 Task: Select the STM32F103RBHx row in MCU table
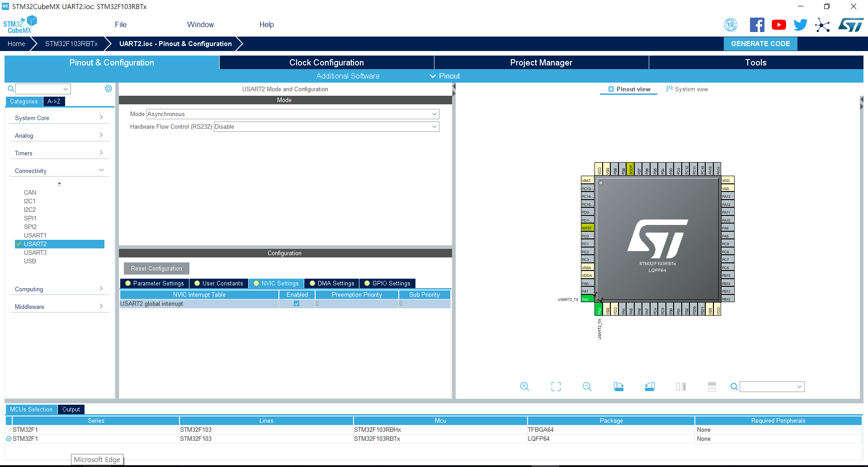pyautogui.click(x=434, y=430)
